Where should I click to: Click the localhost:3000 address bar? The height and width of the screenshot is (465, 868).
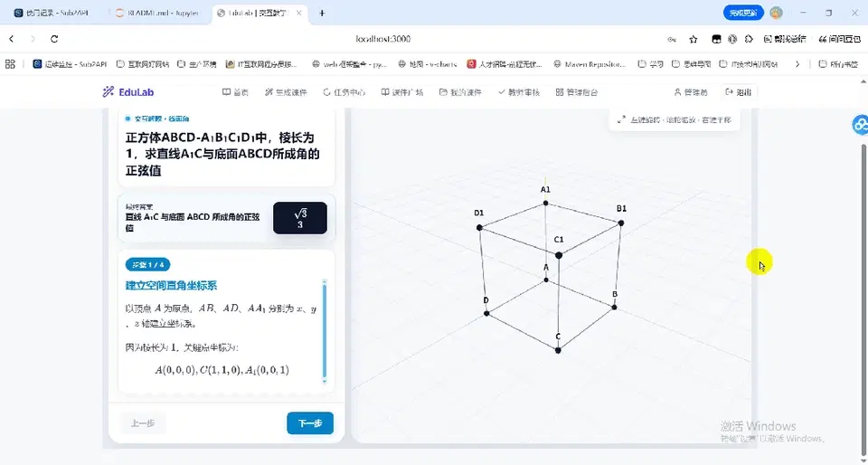(383, 39)
